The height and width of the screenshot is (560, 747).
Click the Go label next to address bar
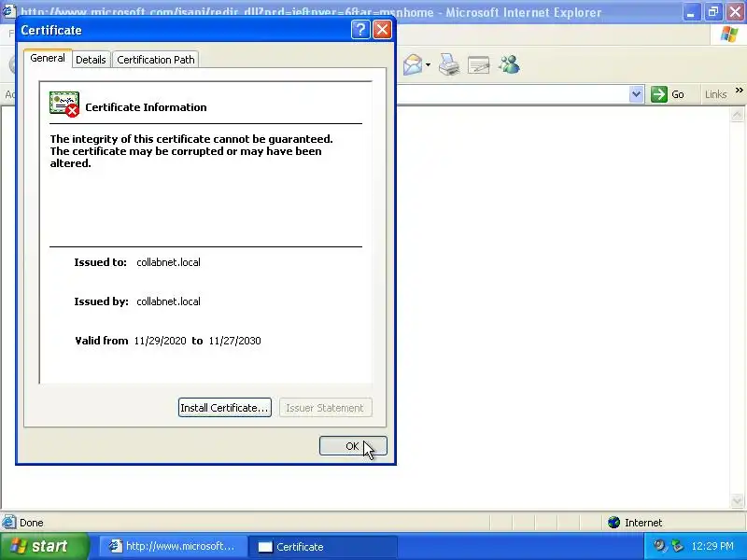point(678,94)
